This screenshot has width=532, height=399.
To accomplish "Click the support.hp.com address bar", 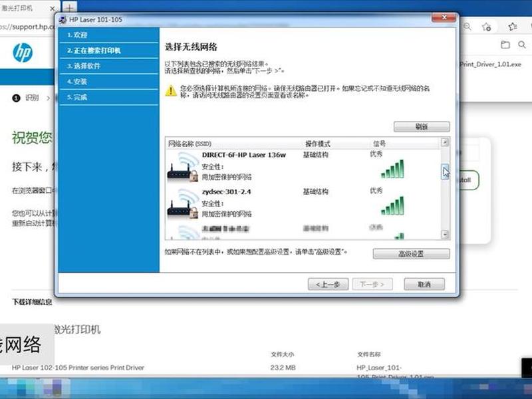I will click(x=27, y=27).
